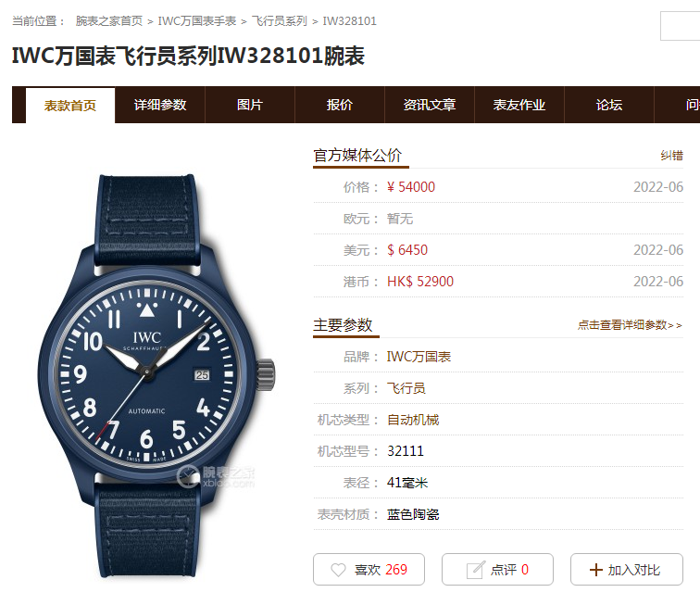This screenshot has height=605, width=700.
Task: Click the pencil review icon
Action: coord(475,570)
